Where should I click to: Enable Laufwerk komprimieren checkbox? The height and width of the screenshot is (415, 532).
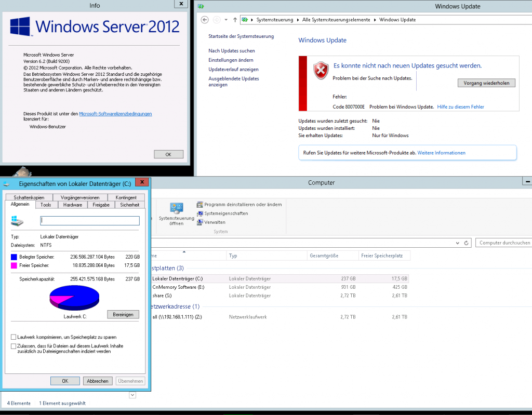(14, 337)
